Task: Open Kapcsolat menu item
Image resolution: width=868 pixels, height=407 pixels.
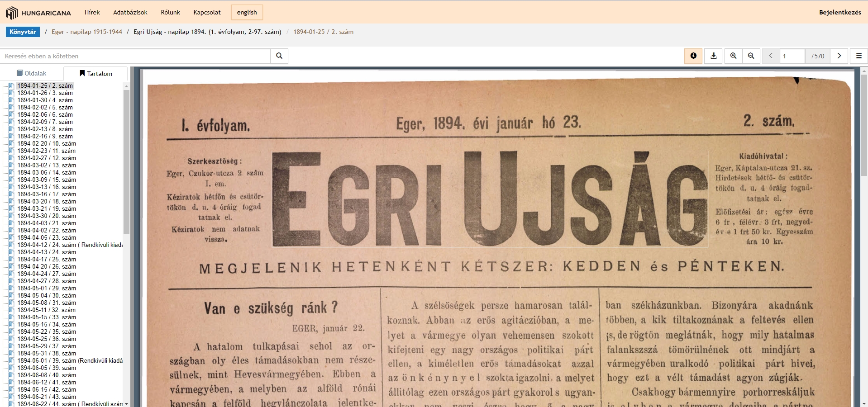Action: click(207, 12)
